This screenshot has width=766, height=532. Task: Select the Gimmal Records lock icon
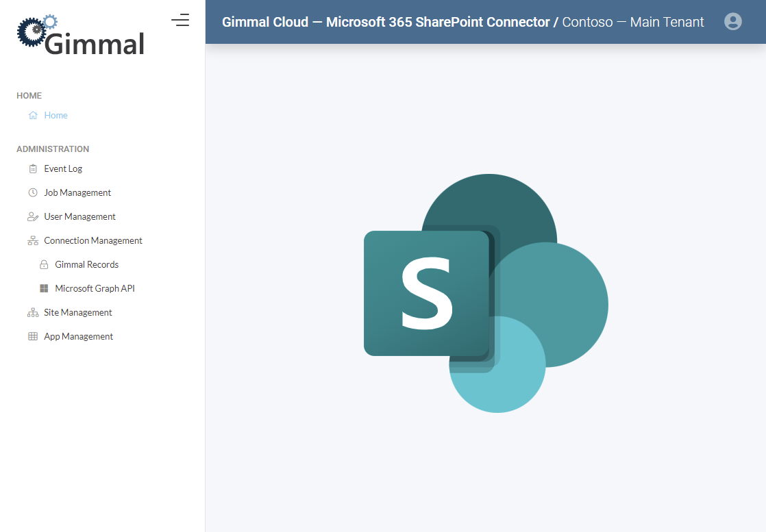coord(44,264)
